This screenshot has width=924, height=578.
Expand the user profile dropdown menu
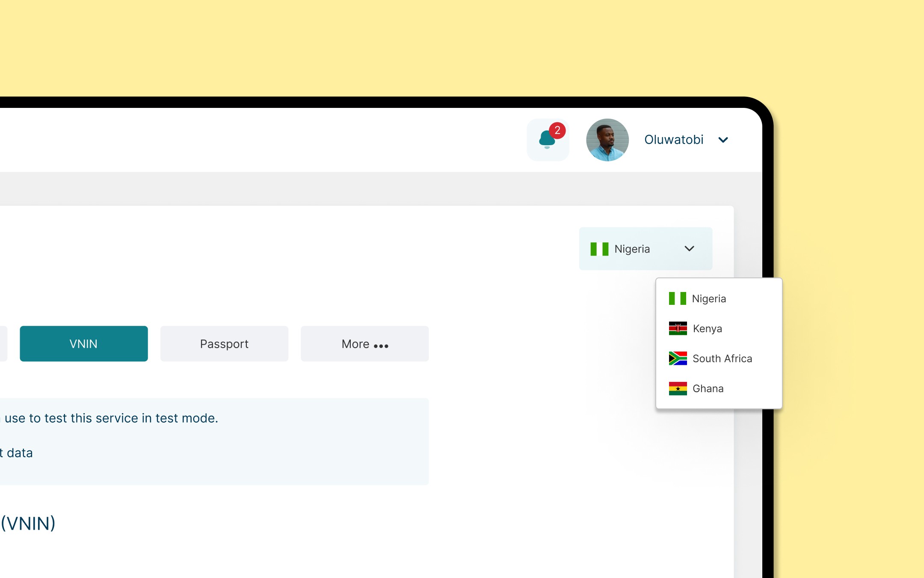pos(724,140)
